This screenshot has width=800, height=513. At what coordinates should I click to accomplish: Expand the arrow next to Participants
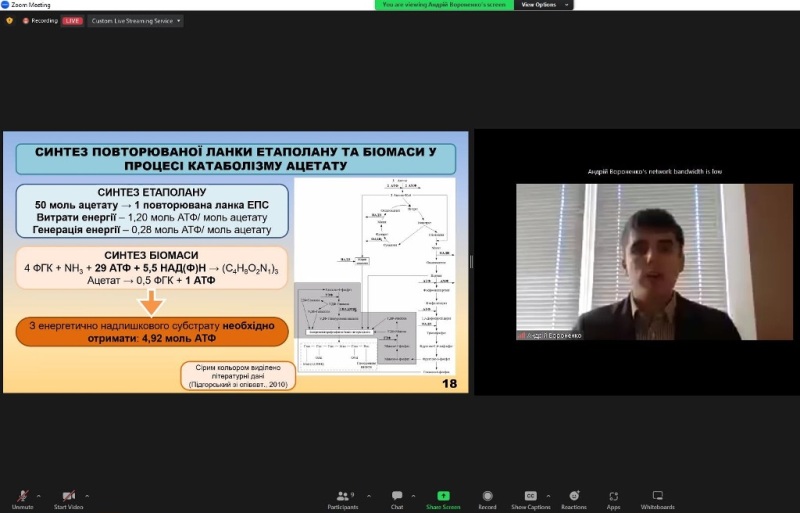pos(369,496)
